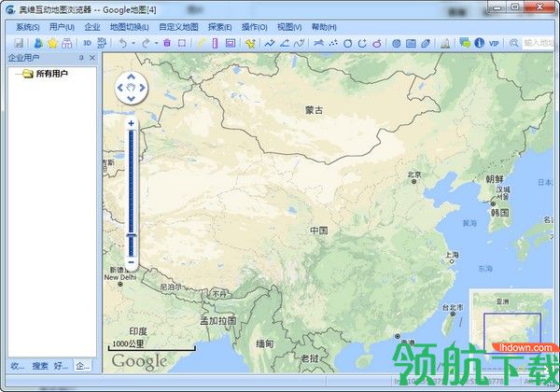Click the undo arrow icon
Viewport: 560px width, 392px height.
coord(123,43)
